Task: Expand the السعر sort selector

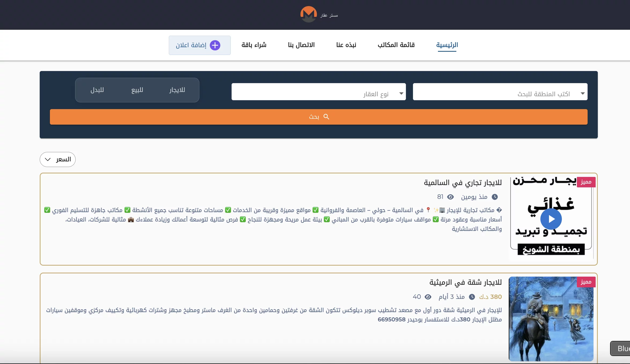Action: 57,159
